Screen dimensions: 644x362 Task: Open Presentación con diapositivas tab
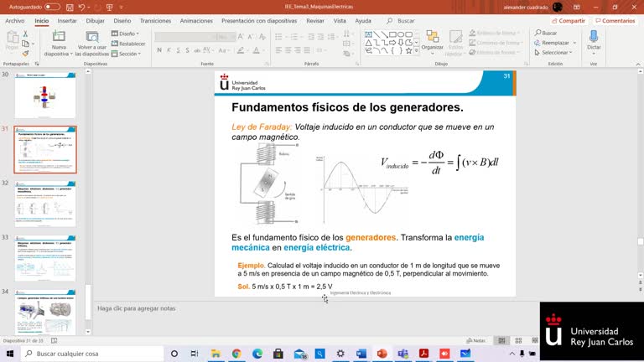click(259, 20)
